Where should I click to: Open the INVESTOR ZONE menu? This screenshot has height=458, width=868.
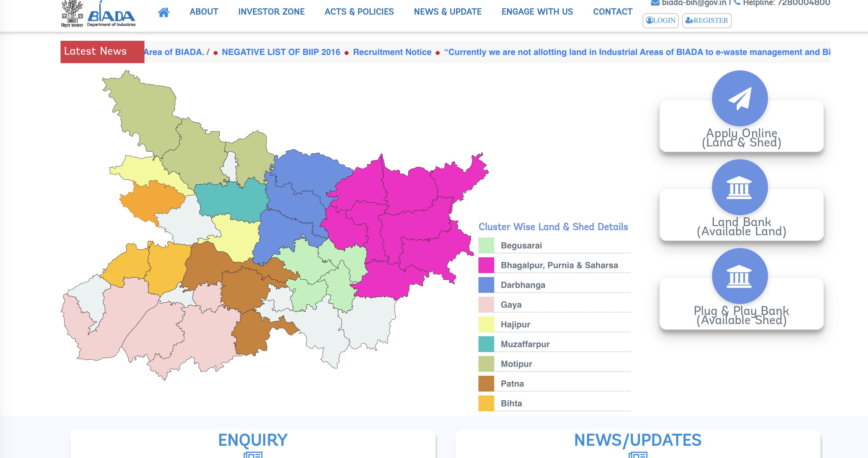[x=271, y=12]
